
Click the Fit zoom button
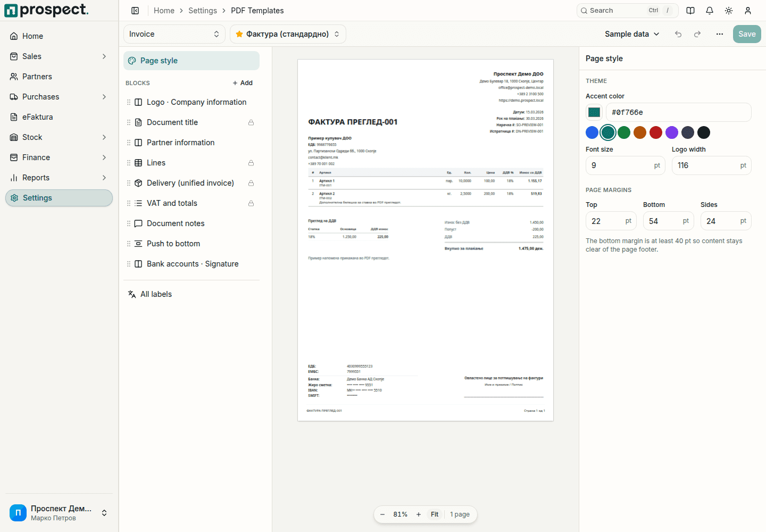435,514
